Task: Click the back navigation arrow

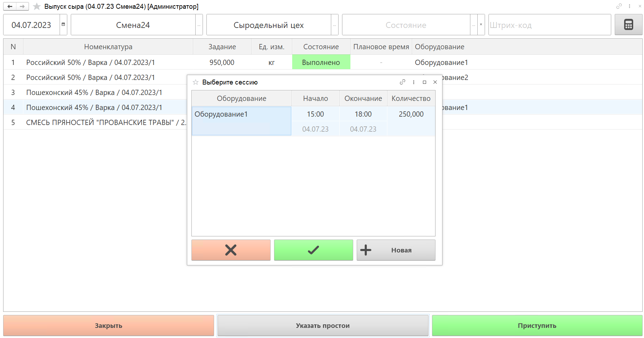Action: pyautogui.click(x=10, y=6)
